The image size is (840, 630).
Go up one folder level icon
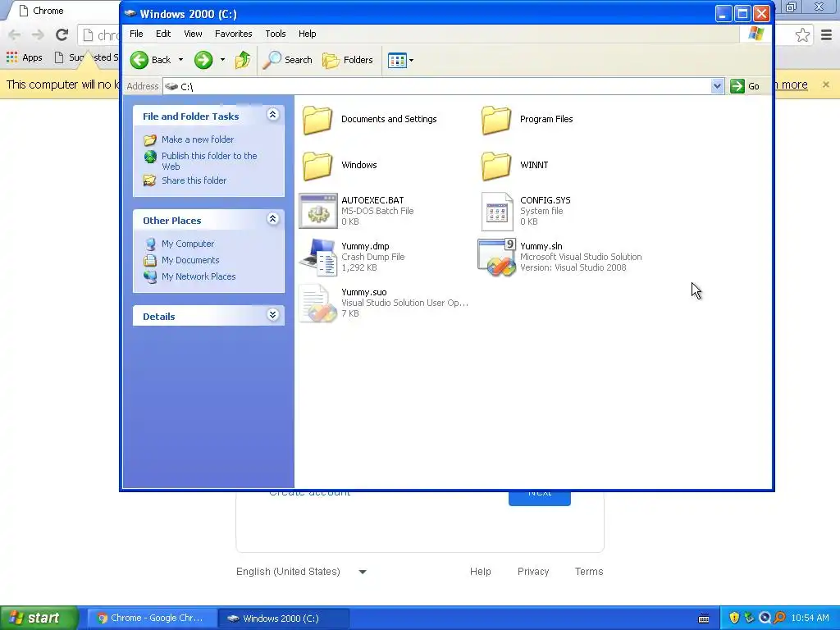[x=243, y=60]
